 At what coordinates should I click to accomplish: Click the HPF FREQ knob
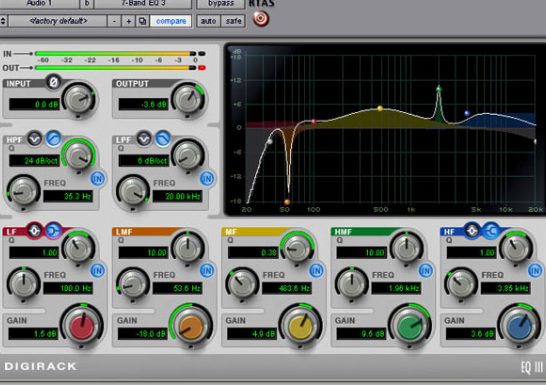click(24, 192)
